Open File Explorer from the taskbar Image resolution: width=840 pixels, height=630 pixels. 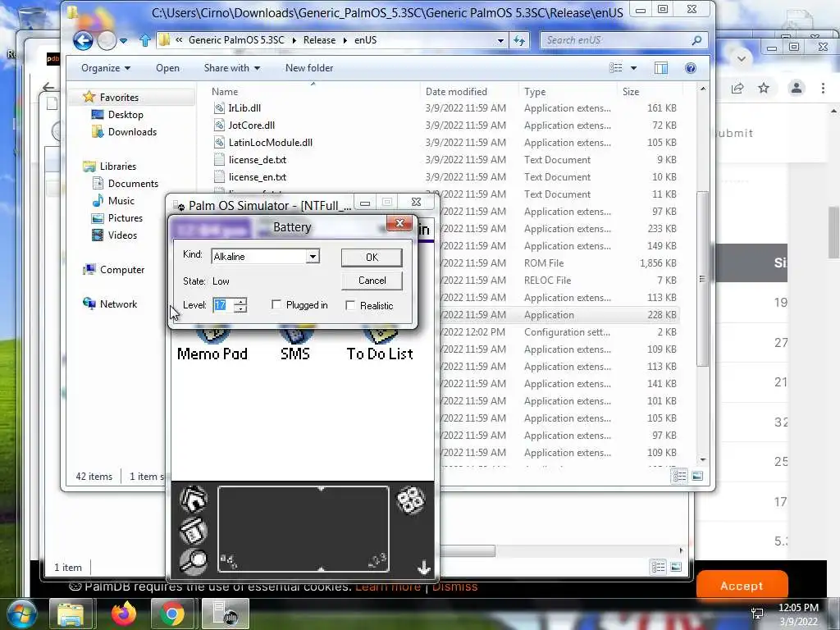tap(71, 614)
